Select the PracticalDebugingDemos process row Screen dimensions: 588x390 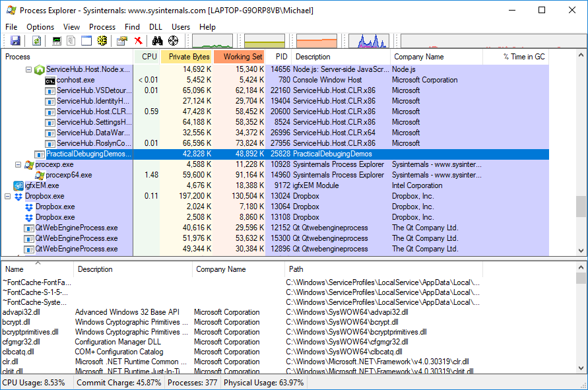[x=275, y=154]
